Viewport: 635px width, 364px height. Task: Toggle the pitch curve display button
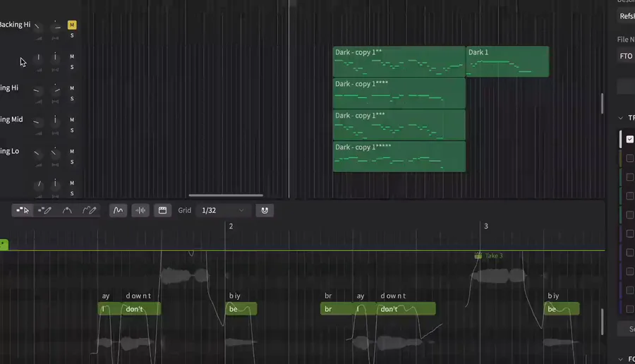pyautogui.click(x=118, y=210)
